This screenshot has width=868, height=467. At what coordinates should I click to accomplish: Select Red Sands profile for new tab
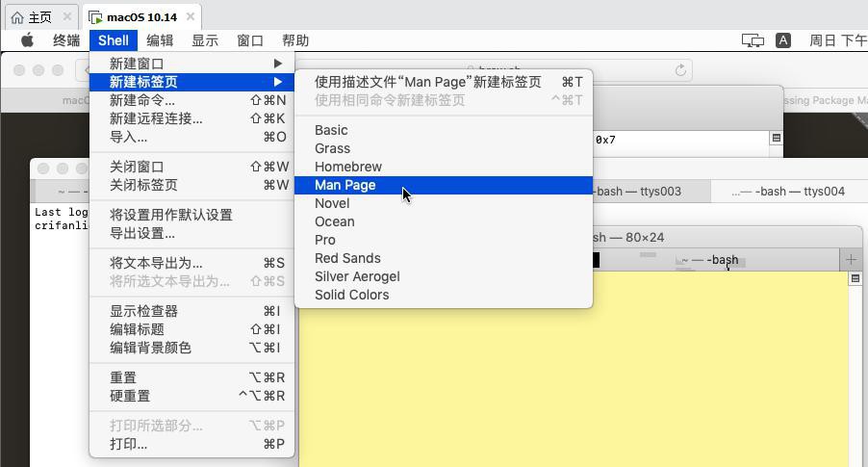[x=444, y=258]
